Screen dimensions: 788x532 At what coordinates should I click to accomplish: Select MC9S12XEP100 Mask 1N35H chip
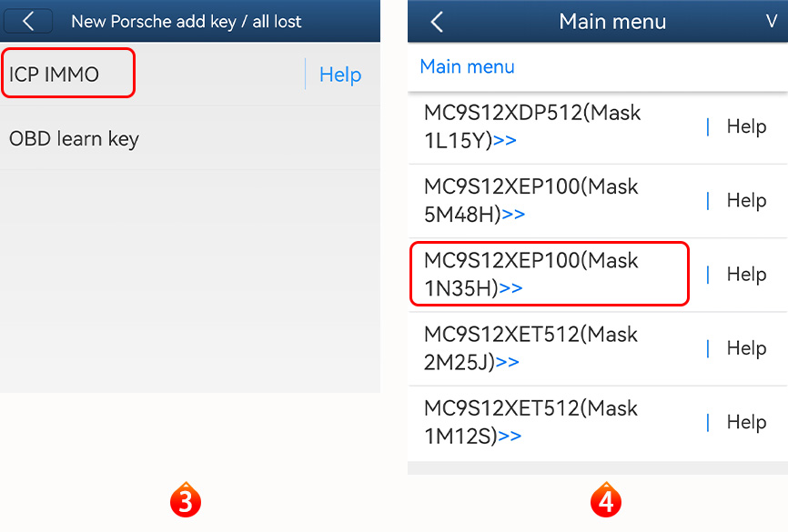pos(532,274)
